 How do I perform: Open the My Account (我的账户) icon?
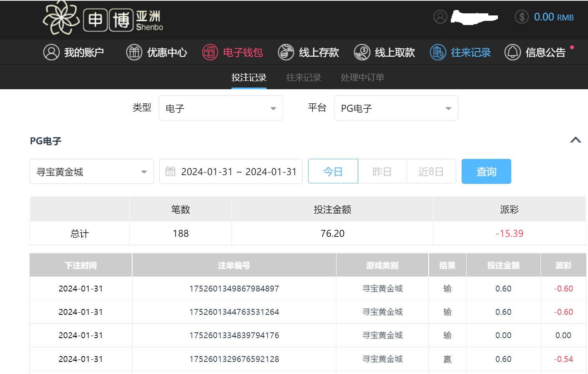[51, 52]
